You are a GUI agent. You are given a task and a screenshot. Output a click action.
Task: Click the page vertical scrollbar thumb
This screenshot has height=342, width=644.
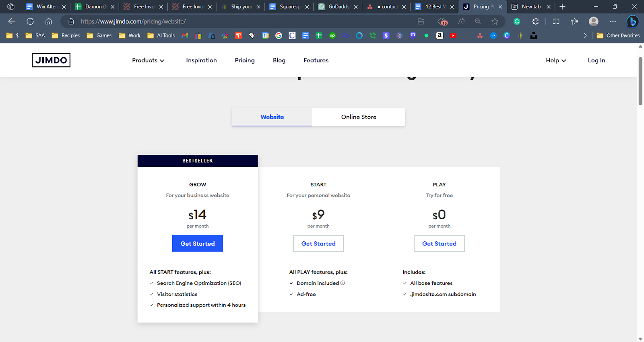[640, 80]
